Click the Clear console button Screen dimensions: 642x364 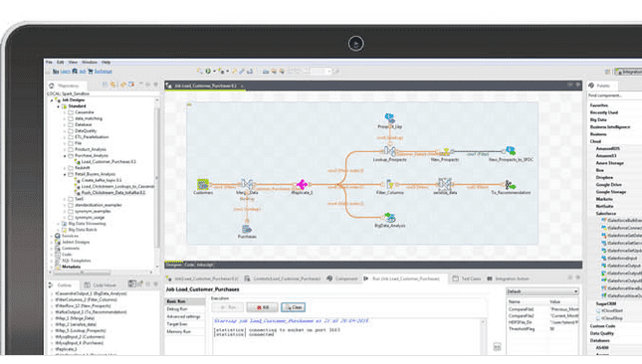pos(294,307)
